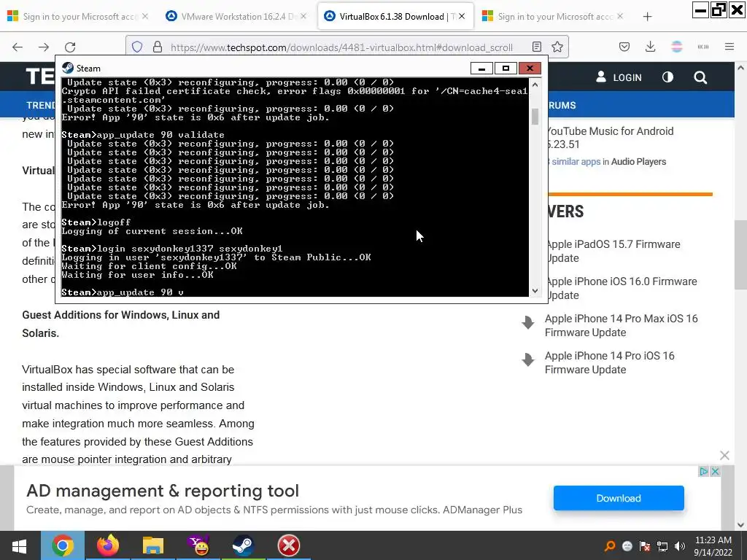Open Audio Players category link
Viewport: 747px width, 560px height.
pyautogui.click(x=638, y=161)
